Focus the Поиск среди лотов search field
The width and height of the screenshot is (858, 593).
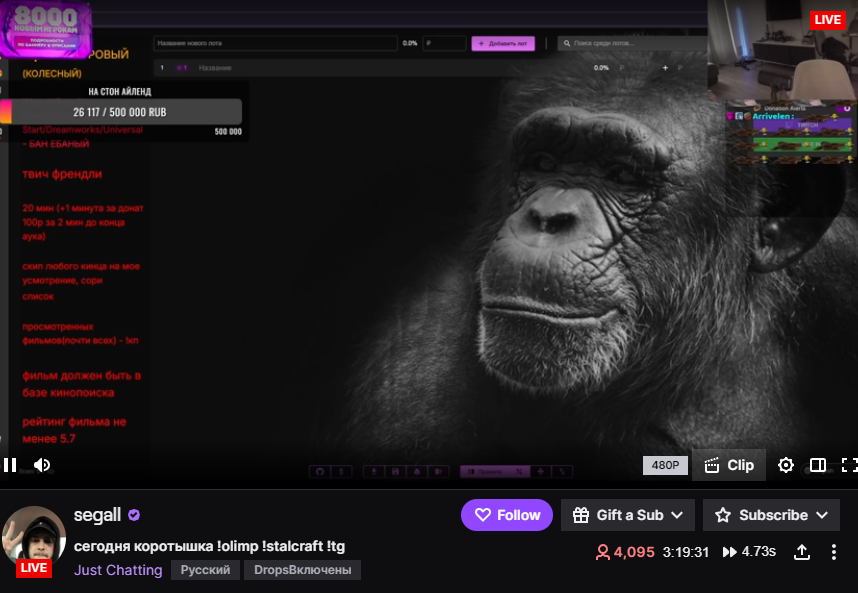coord(632,43)
